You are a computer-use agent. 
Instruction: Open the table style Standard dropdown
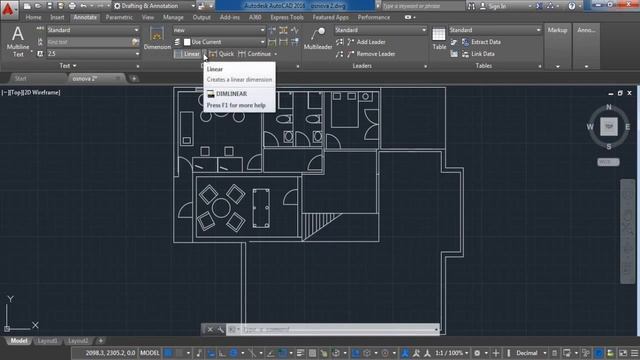(x=495, y=30)
